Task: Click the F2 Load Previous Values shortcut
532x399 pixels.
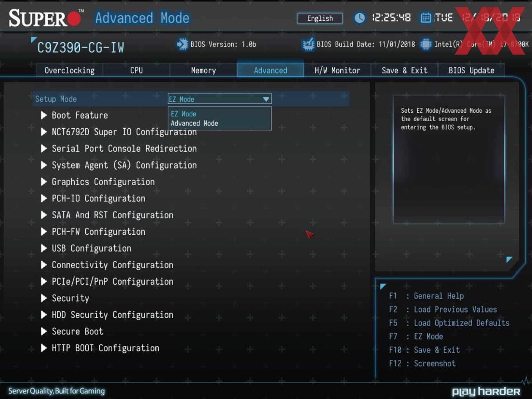Action: [443, 309]
